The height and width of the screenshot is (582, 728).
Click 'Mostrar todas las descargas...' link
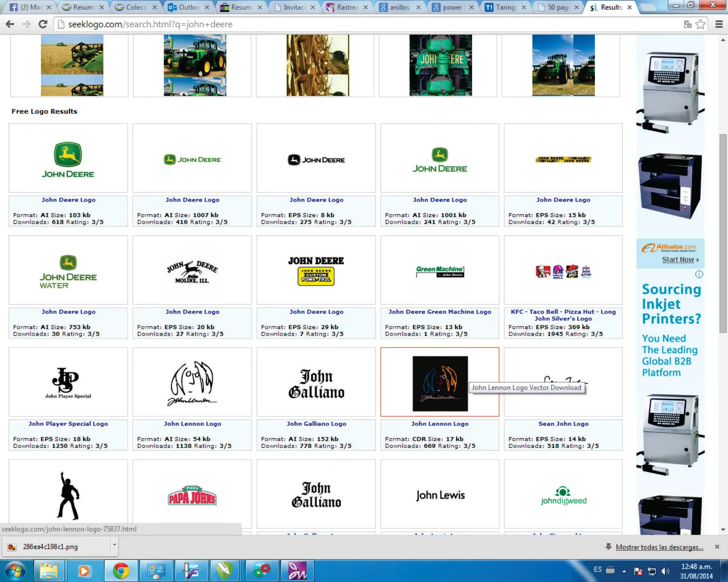pos(659,547)
